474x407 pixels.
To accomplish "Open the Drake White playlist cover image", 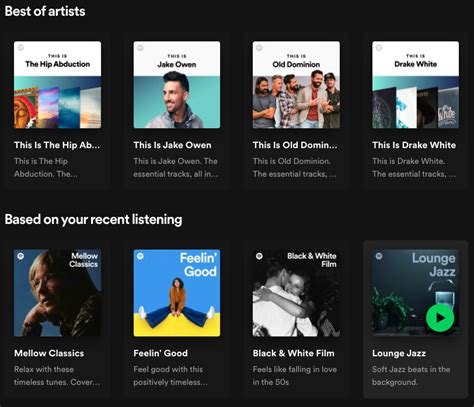I will (415, 85).
